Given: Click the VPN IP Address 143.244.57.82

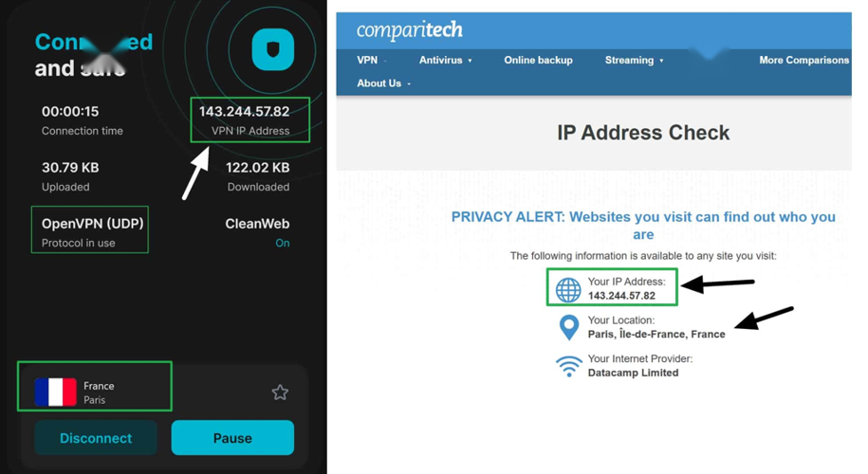Looking at the screenshot, I should pyautogui.click(x=244, y=112).
